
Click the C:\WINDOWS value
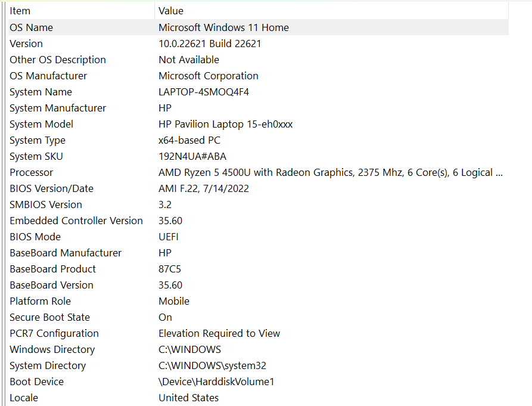[x=189, y=349]
